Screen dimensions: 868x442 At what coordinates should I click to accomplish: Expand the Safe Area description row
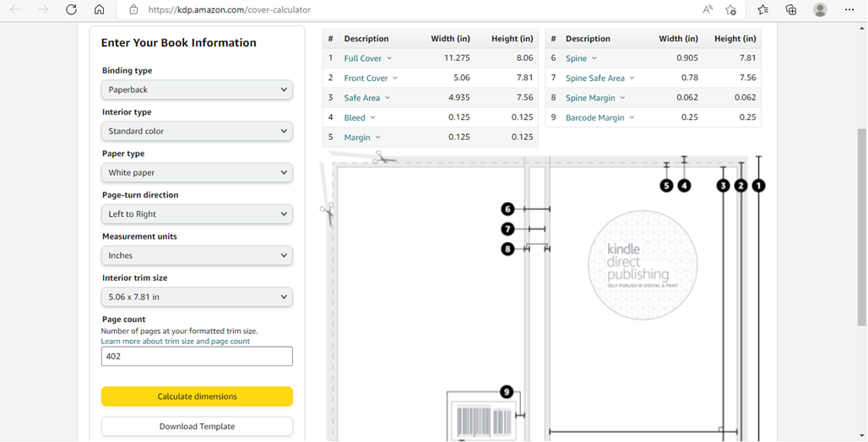367,98
